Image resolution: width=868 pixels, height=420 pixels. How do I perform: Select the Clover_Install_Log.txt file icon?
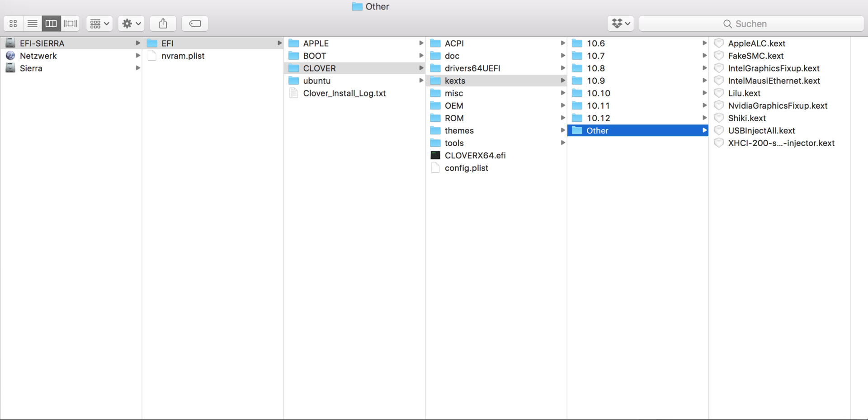click(294, 93)
